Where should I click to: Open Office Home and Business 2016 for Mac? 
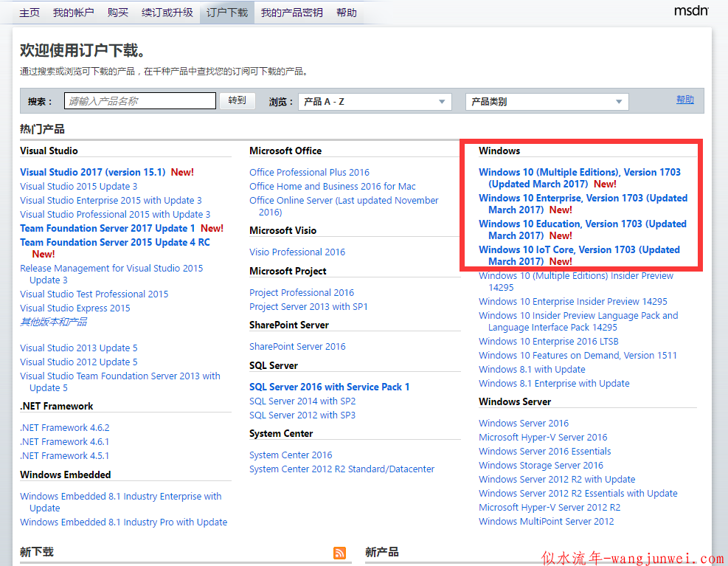[333, 187]
